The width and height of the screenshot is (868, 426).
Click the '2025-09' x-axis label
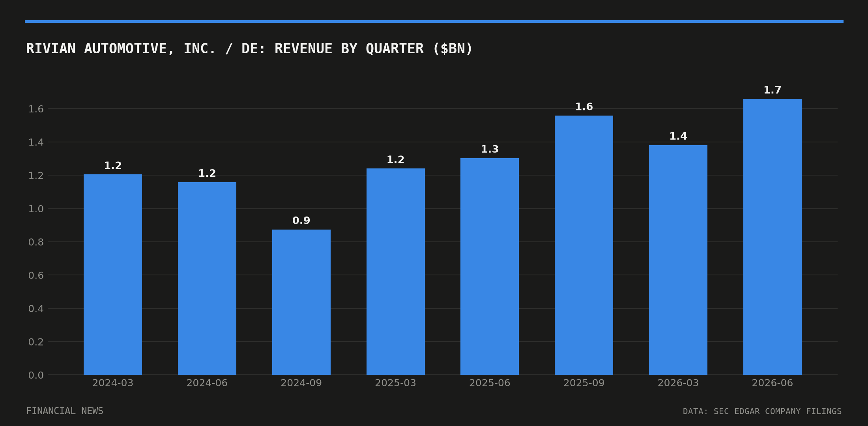584,383
